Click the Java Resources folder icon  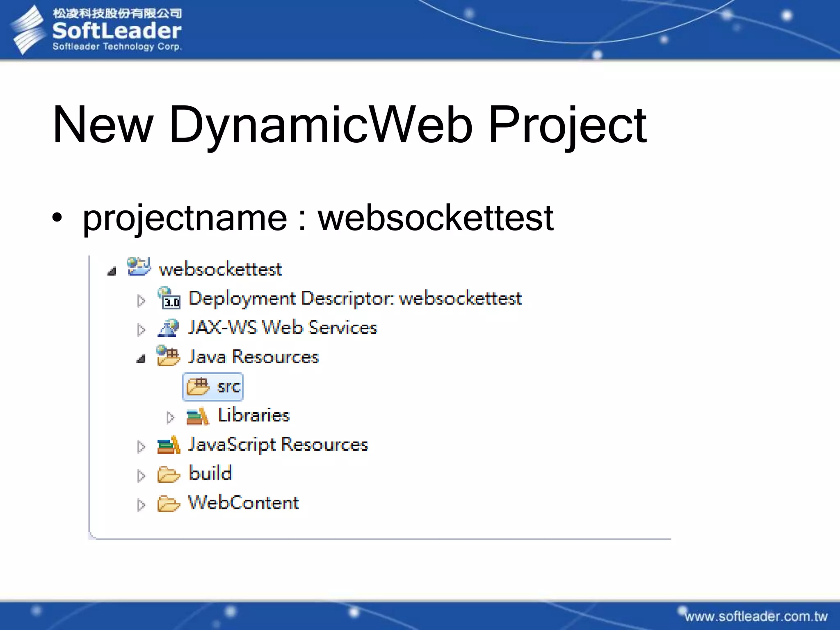point(168,356)
